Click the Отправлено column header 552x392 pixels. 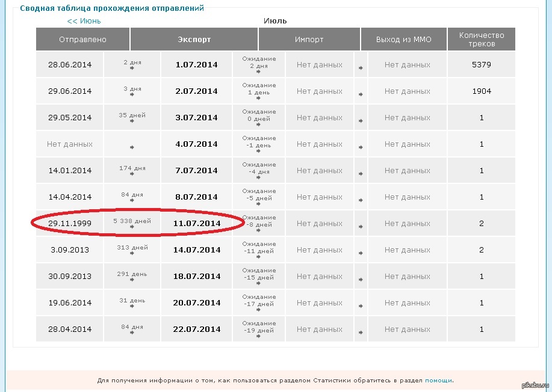[82, 39]
